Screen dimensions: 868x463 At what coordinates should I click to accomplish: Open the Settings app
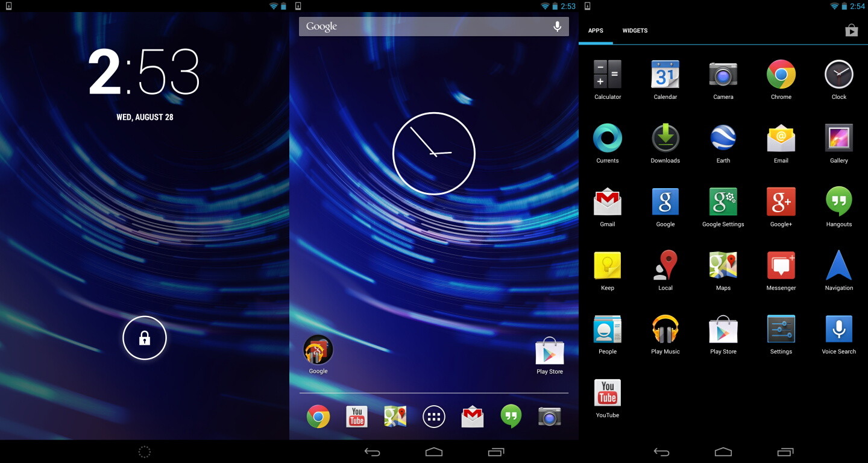781,329
